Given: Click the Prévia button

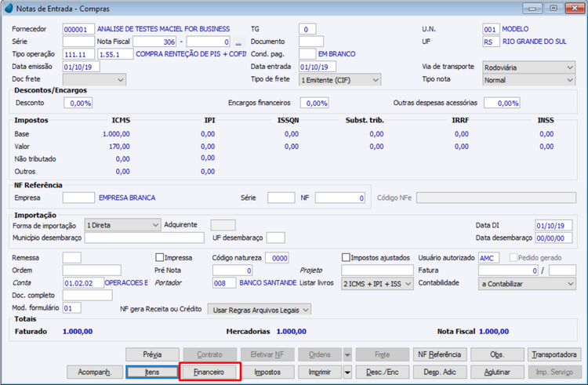Looking at the screenshot, I should coord(152,354).
